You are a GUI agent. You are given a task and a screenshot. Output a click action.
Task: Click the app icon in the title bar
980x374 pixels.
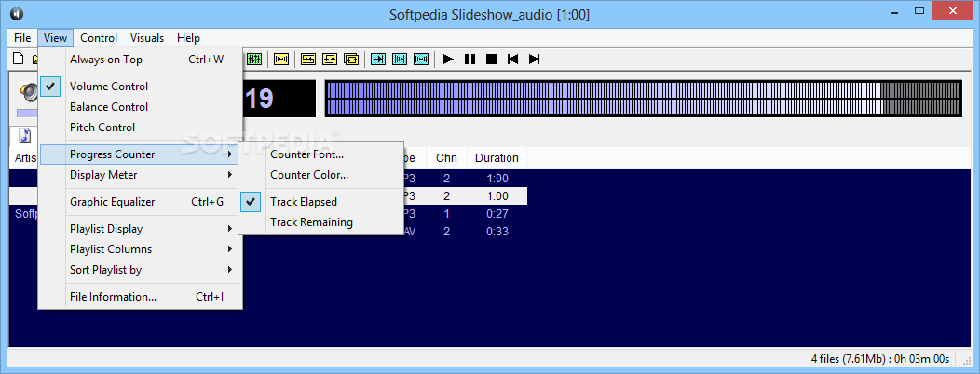[x=17, y=14]
